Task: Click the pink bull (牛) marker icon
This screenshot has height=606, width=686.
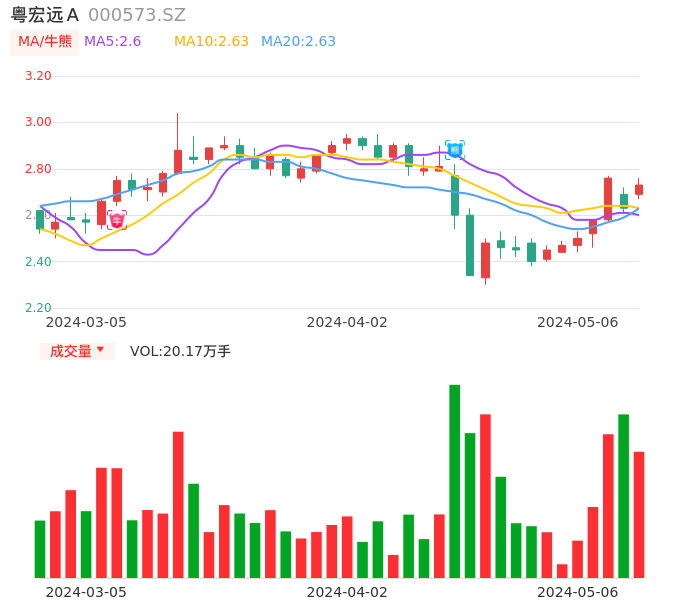Action: click(x=117, y=220)
